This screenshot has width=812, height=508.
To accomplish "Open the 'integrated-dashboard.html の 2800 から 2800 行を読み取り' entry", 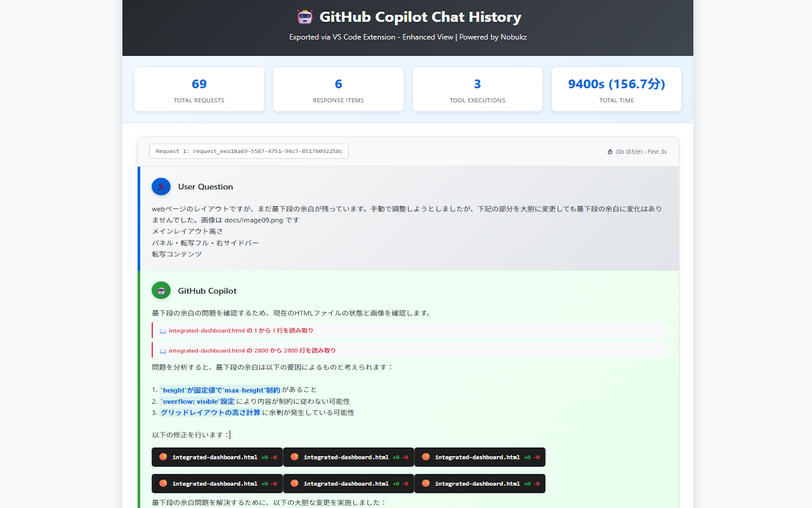I will [410, 350].
